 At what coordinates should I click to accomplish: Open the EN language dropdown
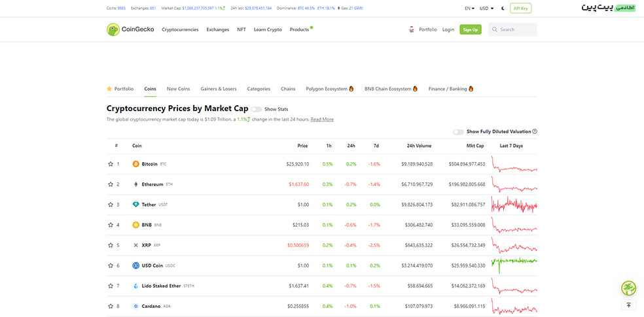coord(469,8)
